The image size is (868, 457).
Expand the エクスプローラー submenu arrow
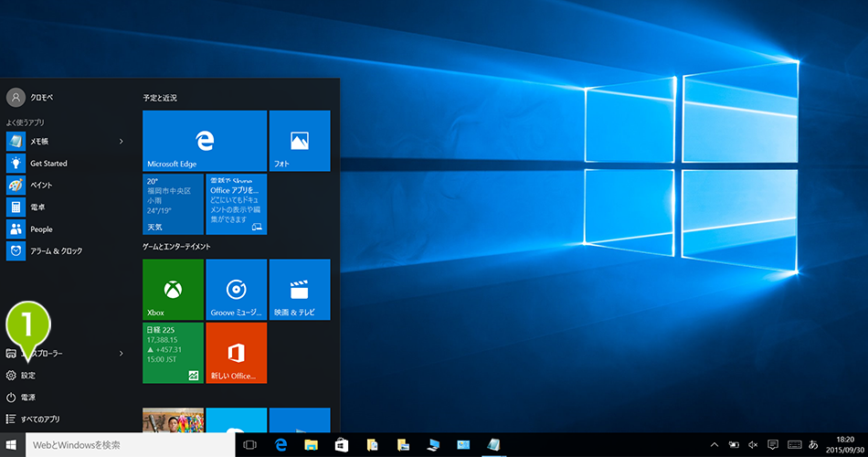point(122,354)
